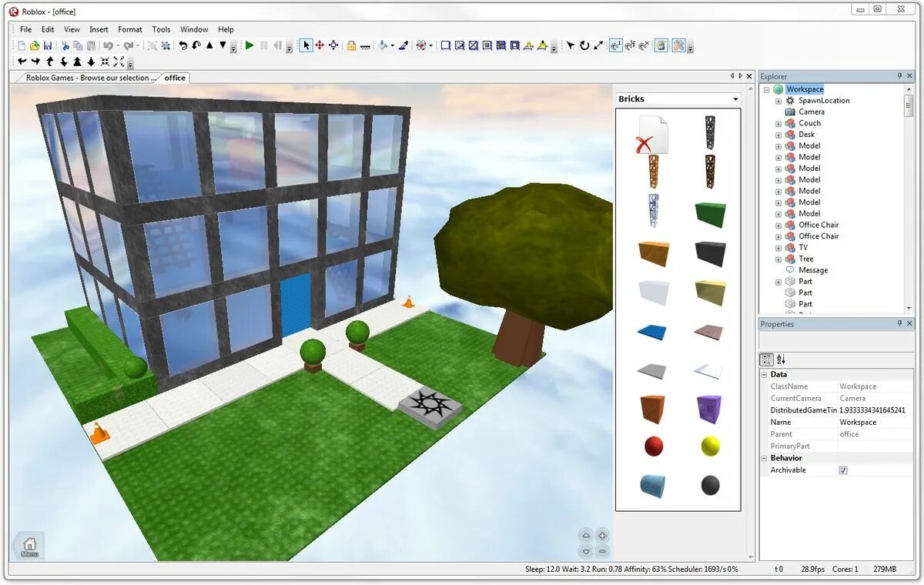
Task: Open the File menu
Action: [x=25, y=29]
